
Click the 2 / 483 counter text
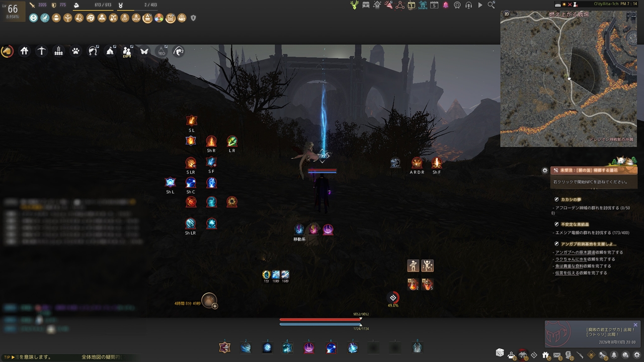point(151,5)
